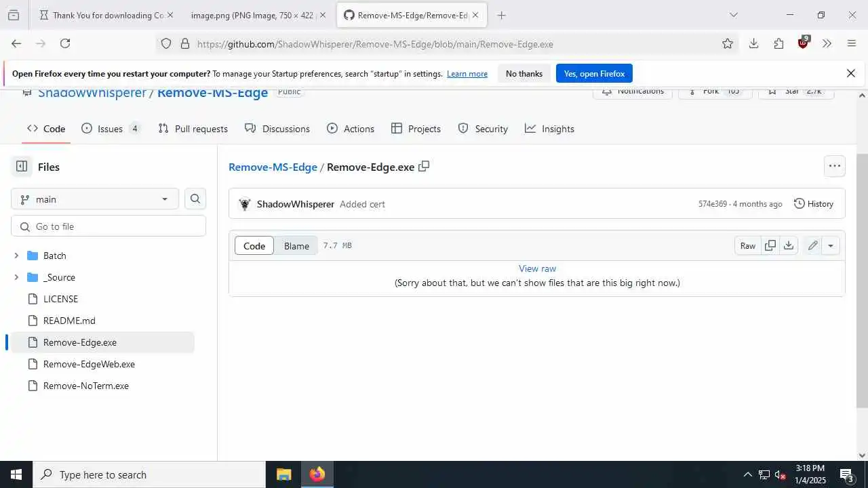Copy the Remove-Edge.exe file path
This screenshot has width=868, height=488.
click(424, 166)
